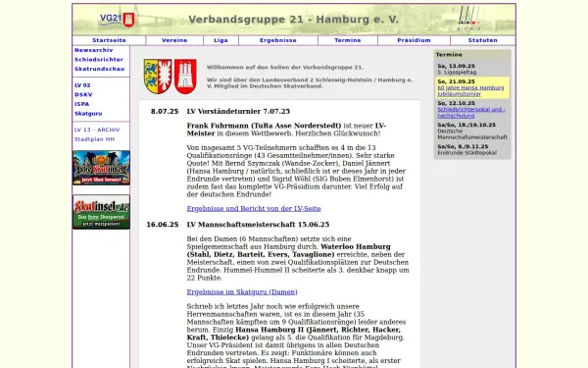Click 'Sa/So, 18./19.10.25' date entry

pyautogui.click(x=466, y=125)
